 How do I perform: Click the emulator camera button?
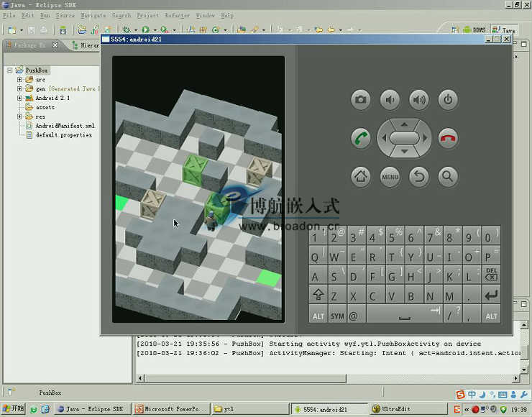click(x=360, y=100)
